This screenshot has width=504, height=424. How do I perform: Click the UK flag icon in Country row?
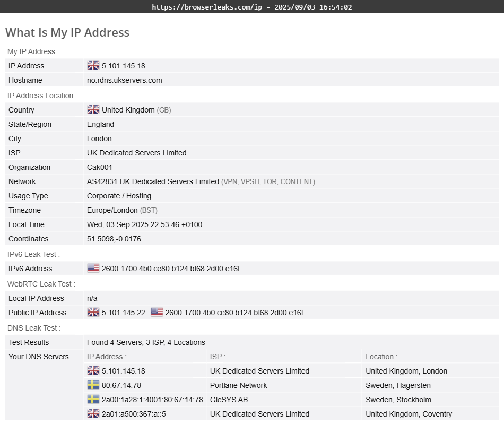93,110
